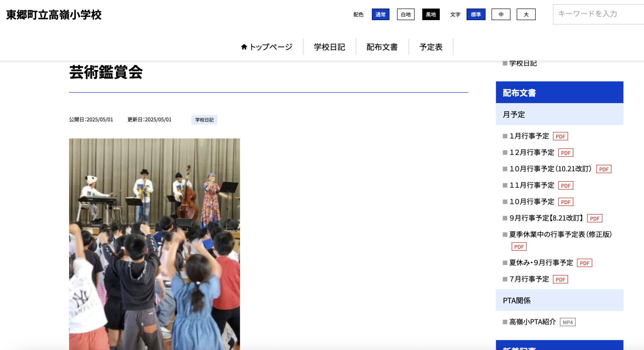644x350 pixels.
Task: Open the PDF for 夏季休業中の行事予定表（修正版）
Action: [x=519, y=246]
